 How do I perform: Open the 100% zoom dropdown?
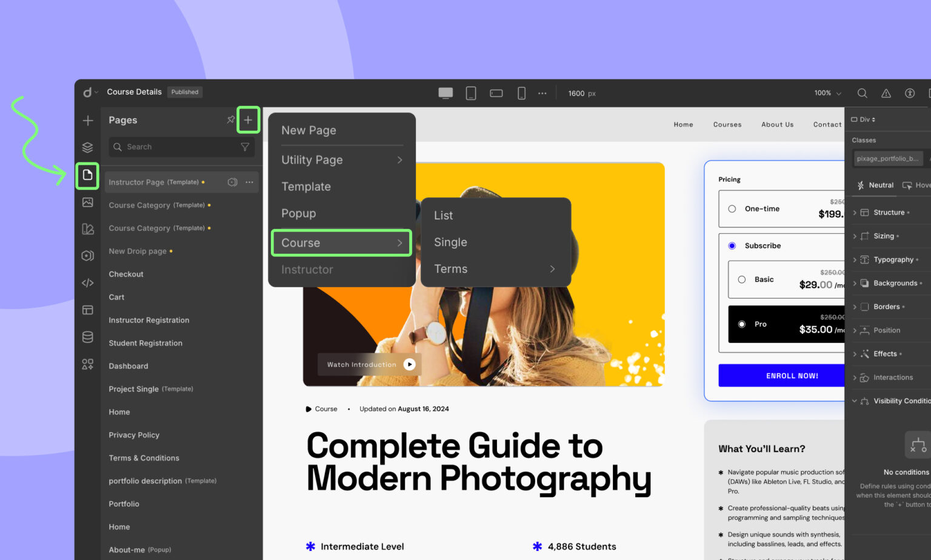point(827,93)
